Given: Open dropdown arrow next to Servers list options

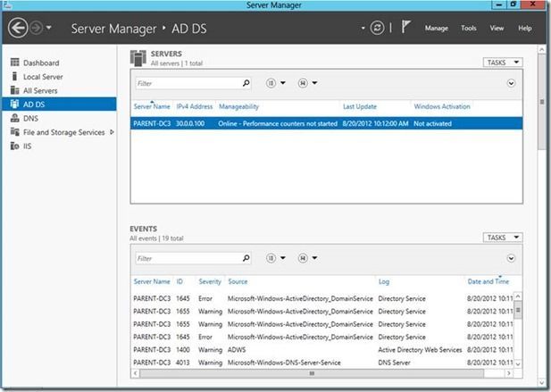Looking at the screenshot, I should tap(283, 83).
